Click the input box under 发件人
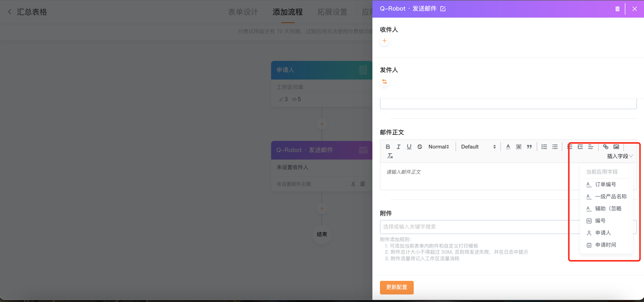The width and height of the screenshot is (644, 302). click(x=508, y=104)
